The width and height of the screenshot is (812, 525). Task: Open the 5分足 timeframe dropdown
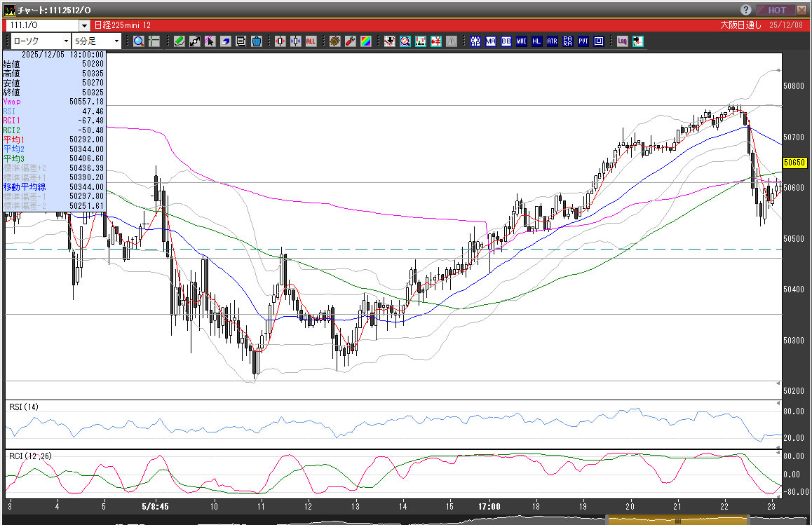pos(116,41)
